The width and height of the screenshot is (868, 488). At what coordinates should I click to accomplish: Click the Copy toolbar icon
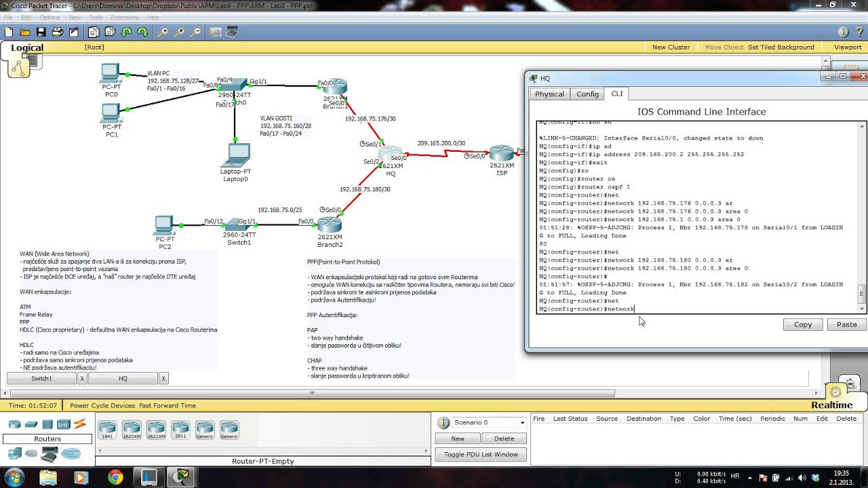point(94,32)
